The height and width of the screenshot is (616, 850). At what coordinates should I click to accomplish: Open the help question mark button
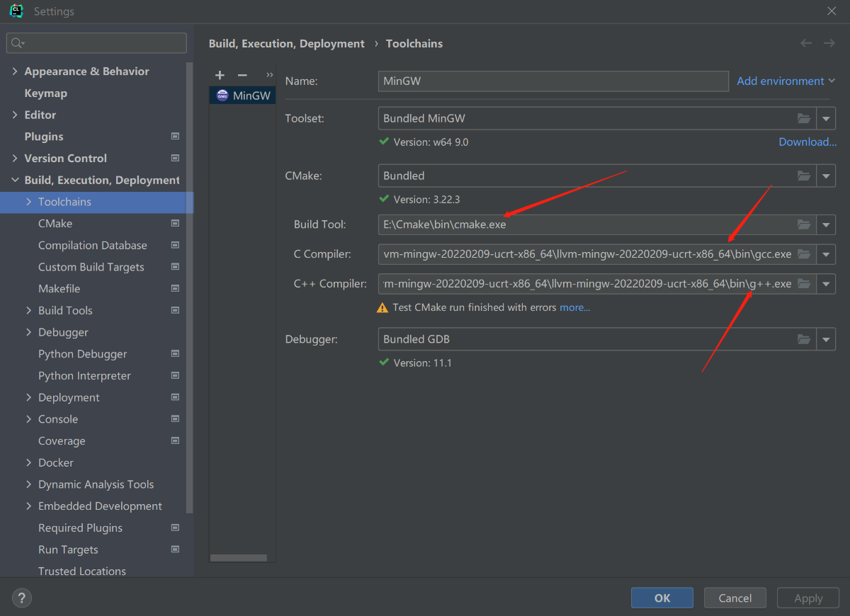22,598
